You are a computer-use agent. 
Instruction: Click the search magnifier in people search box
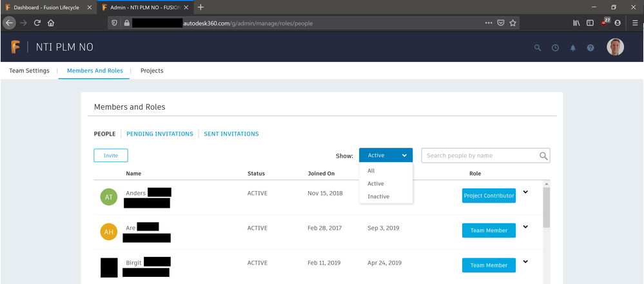(543, 156)
